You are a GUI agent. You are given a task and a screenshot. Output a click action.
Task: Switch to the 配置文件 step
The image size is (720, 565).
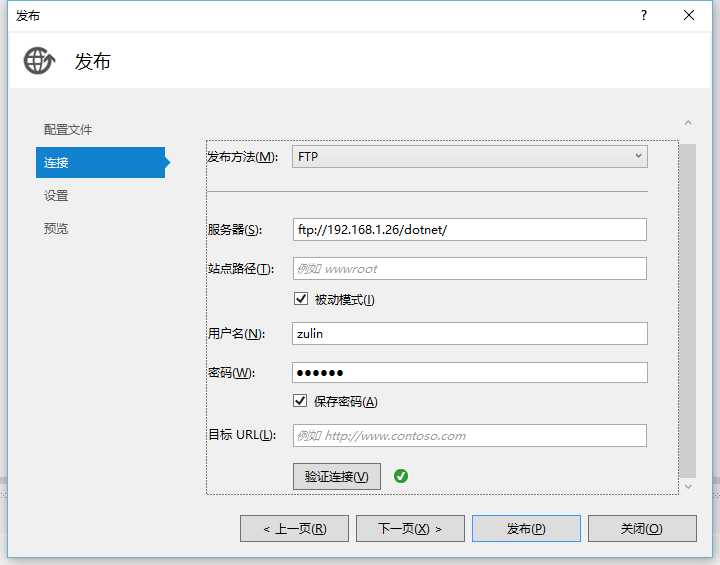point(68,130)
